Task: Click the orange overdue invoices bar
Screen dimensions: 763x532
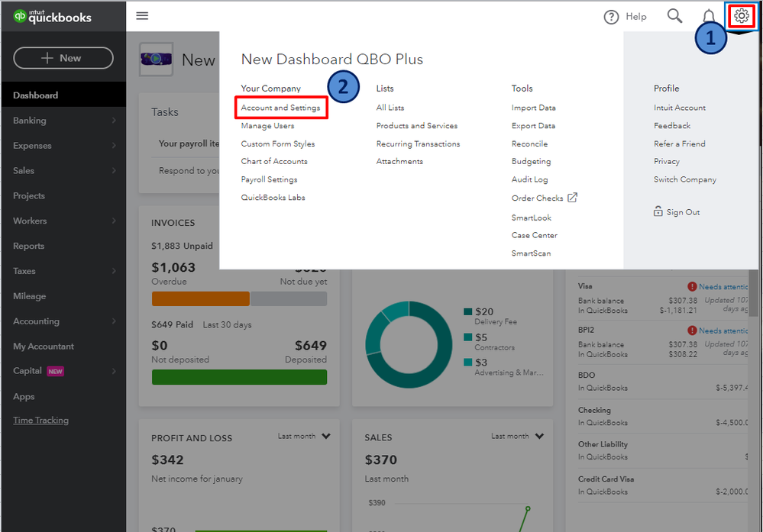Action: [x=200, y=298]
